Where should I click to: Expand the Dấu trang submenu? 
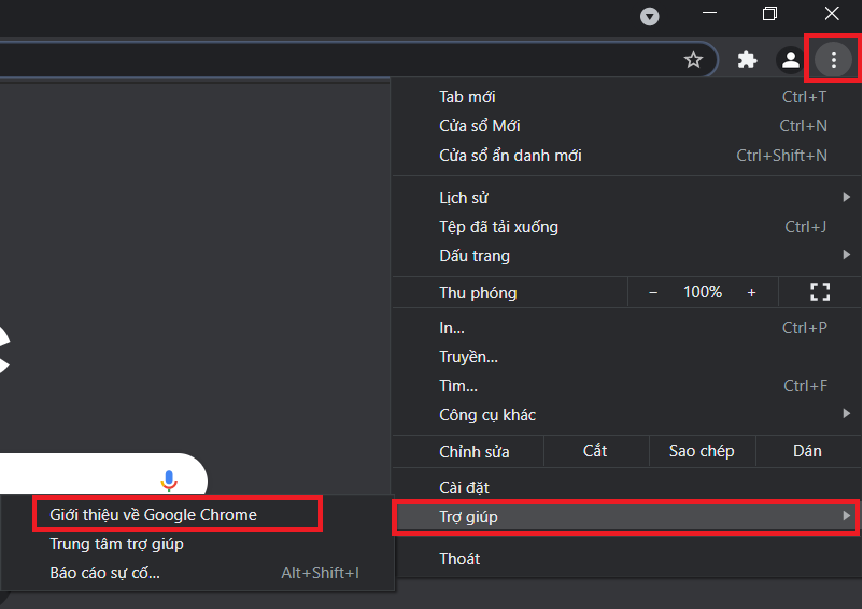coord(600,256)
